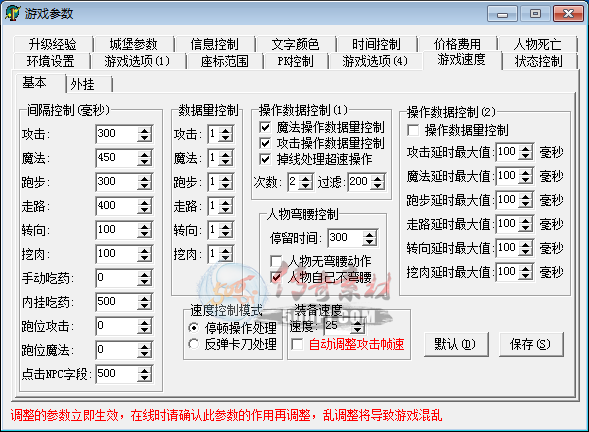Click the 游戏参数 title bar app icon
This screenshot has height=432, width=589.
click(12, 14)
